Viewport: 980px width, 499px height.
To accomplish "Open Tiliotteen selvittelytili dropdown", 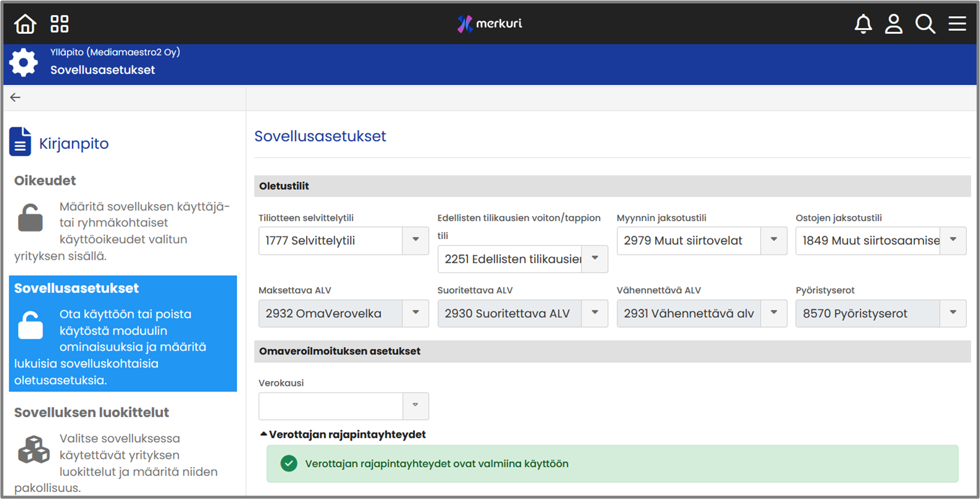I will pyautogui.click(x=415, y=240).
